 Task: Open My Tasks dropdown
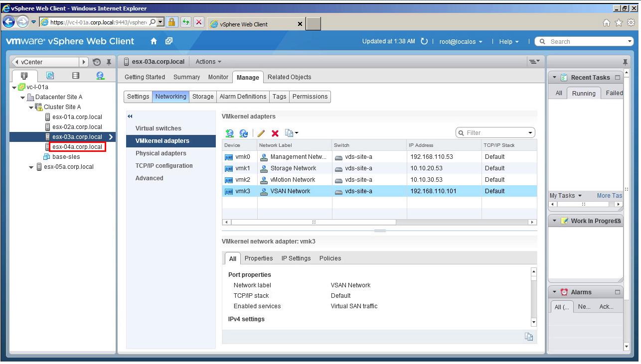click(566, 196)
